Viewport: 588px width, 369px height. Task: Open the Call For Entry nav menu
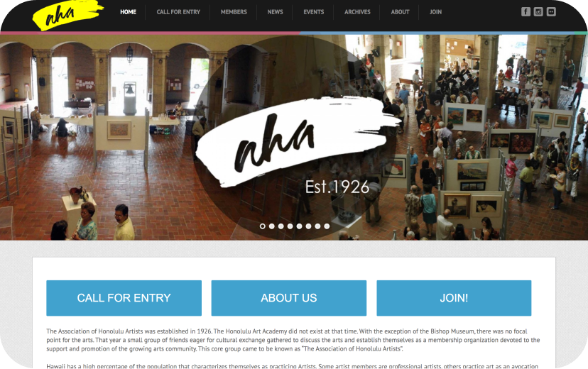click(x=178, y=12)
